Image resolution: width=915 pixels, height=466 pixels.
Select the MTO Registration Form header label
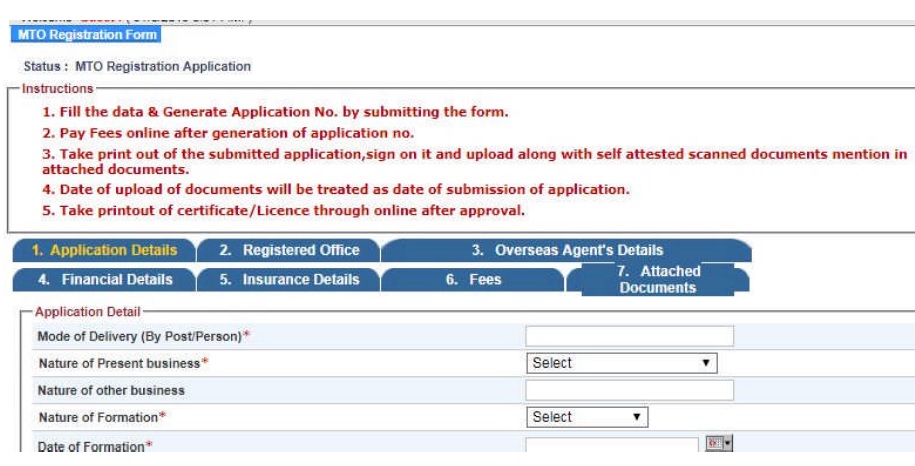point(86,34)
